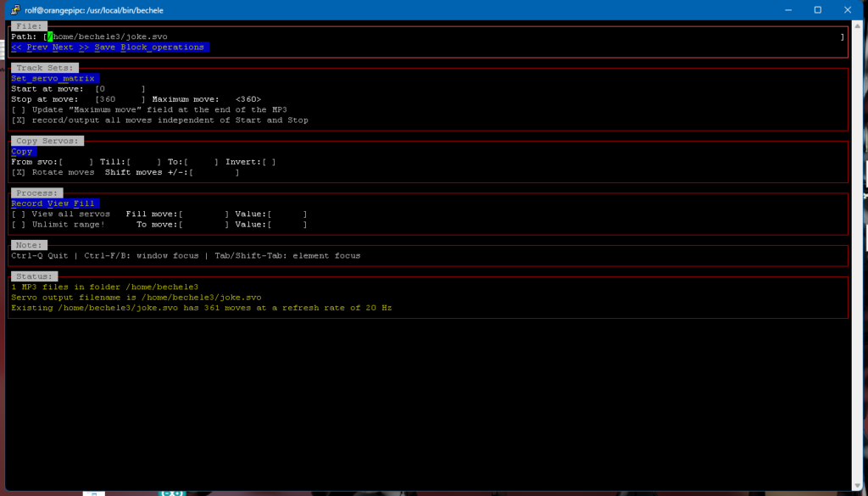Screen dimensions: 868x496
Task: Toggle the Invert checkbox
Action: pos(268,162)
